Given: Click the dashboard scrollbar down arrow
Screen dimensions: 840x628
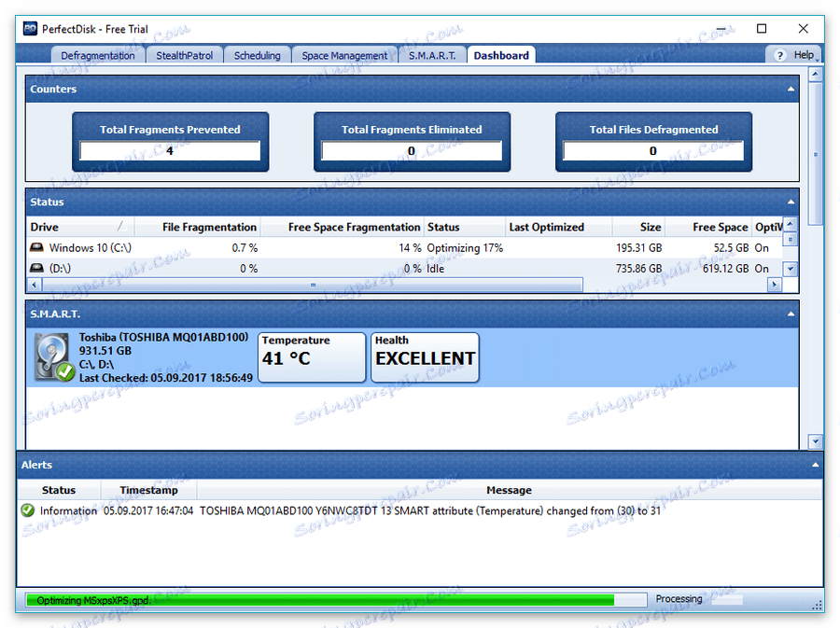Looking at the screenshot, I should click(x=815, y=441).
